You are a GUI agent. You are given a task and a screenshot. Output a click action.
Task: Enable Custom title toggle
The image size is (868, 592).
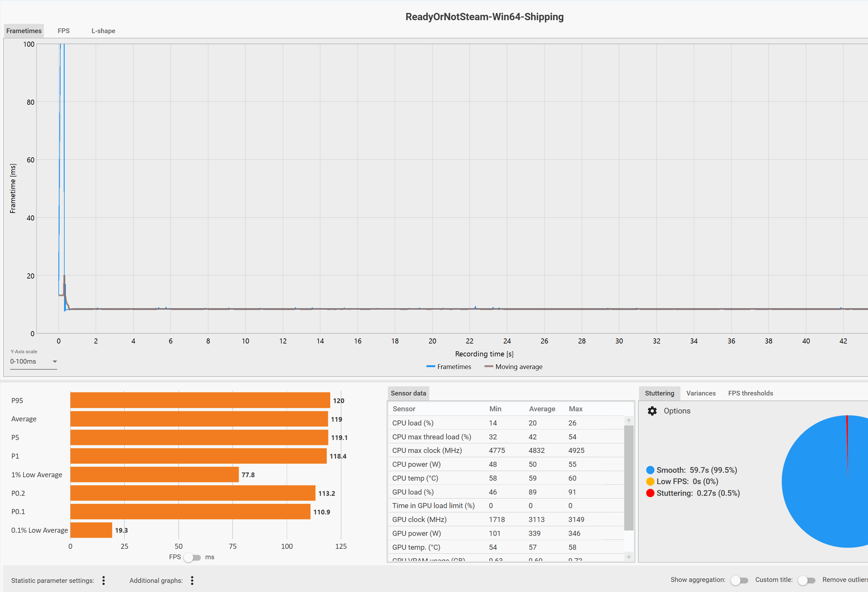(x=806, y=580)
